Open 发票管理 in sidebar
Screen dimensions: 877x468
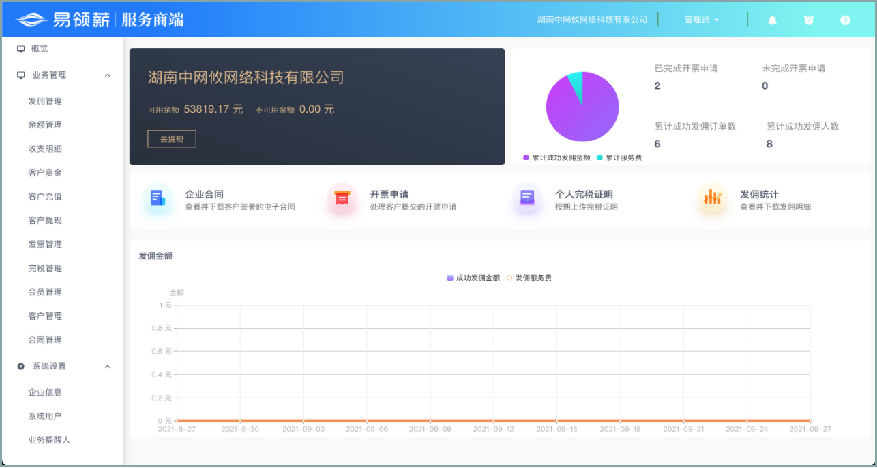(x=45, y=244)
